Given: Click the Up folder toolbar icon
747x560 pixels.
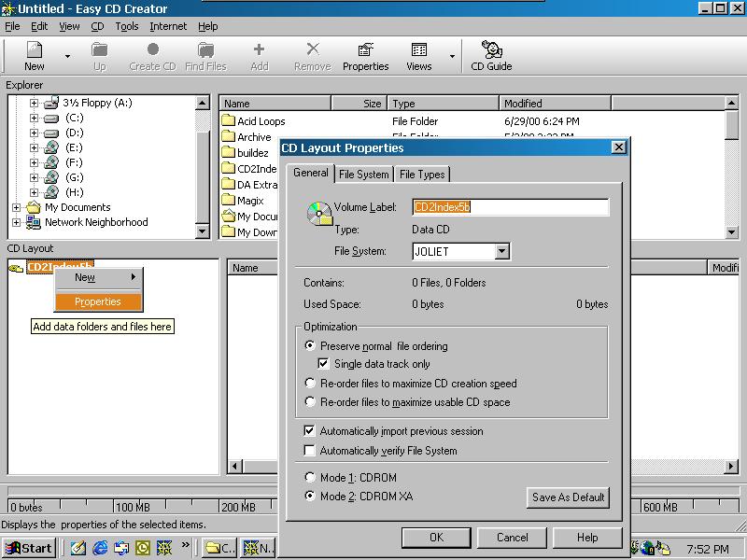Looking at the screenshot, I should [x=100, y=49].
